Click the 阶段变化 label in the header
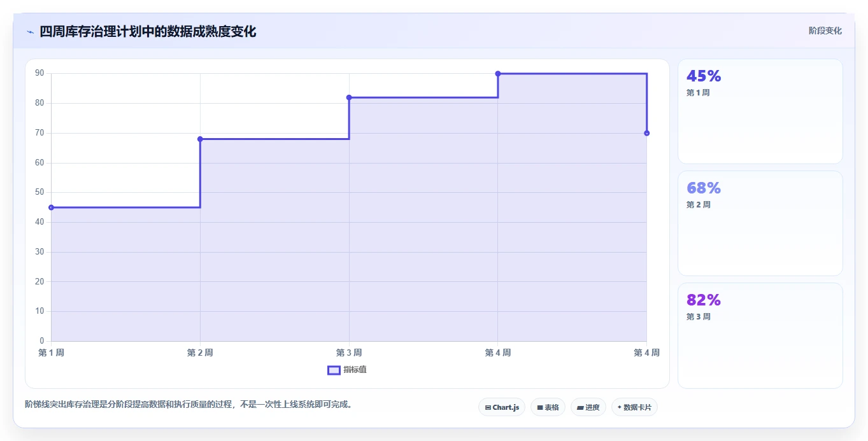Screen dimensions: 868x441 [825, 31]
